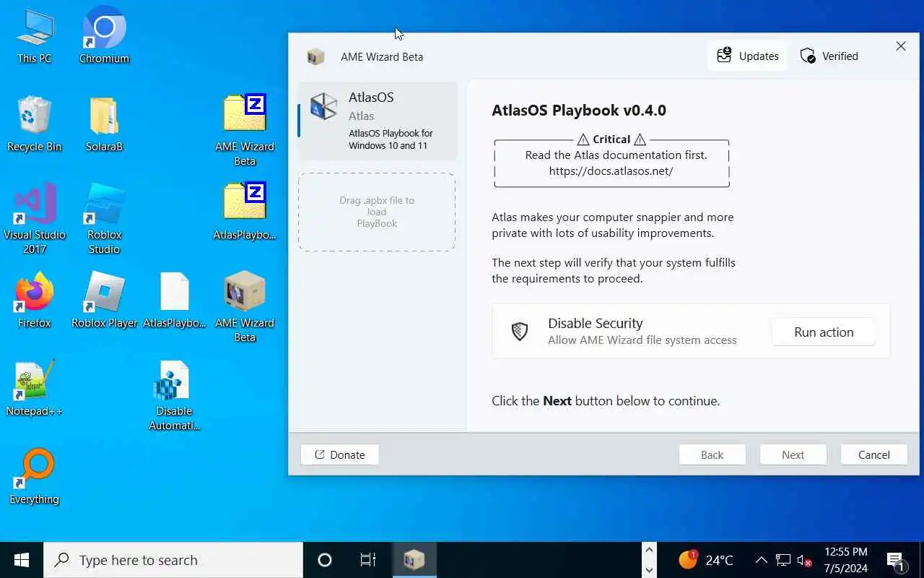Open This PC desktop icon
The height and width of the screenshot is (578, 924).
[35, 36]
